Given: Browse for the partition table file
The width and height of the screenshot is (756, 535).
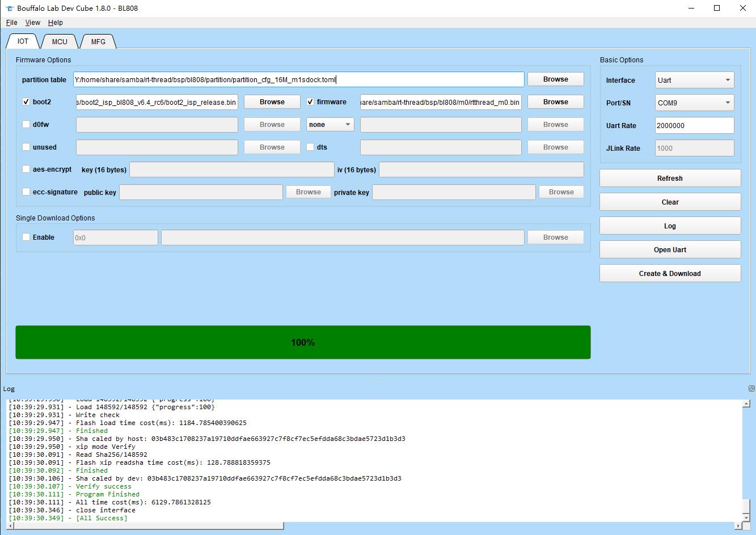Looking at the screenshot, I should pyautogui.click(x=555, y=79).
